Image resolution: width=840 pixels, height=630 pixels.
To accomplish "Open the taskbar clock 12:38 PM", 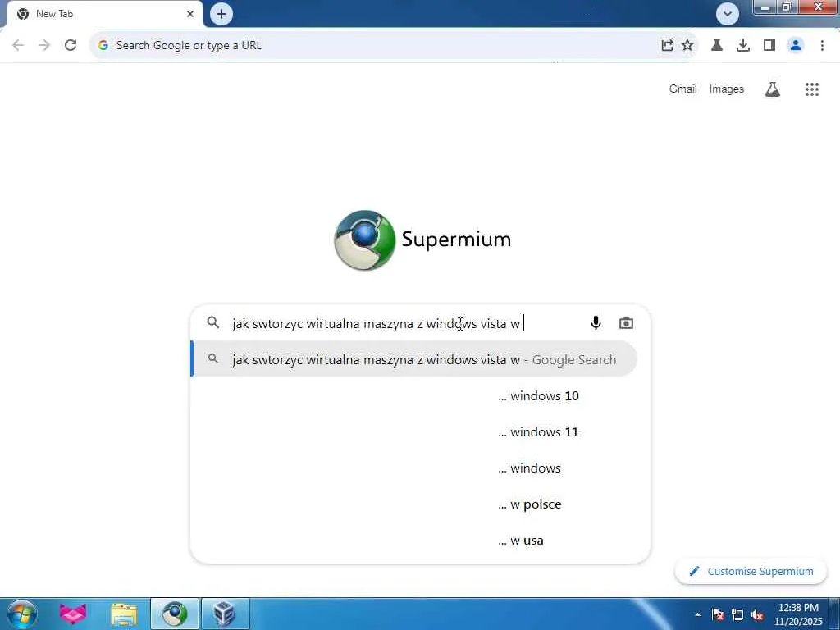I will tap(797, 614).
